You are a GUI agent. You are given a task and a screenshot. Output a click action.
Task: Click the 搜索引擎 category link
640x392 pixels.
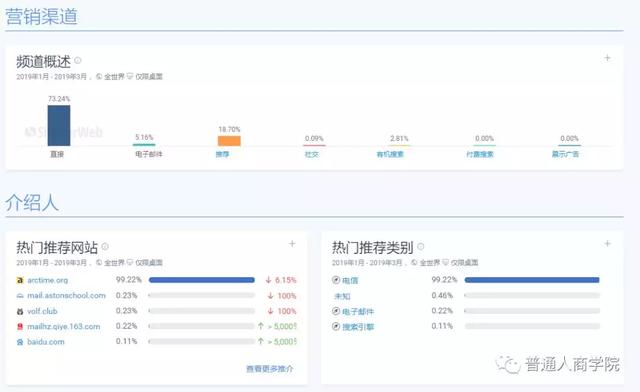(x=358, y=327)
